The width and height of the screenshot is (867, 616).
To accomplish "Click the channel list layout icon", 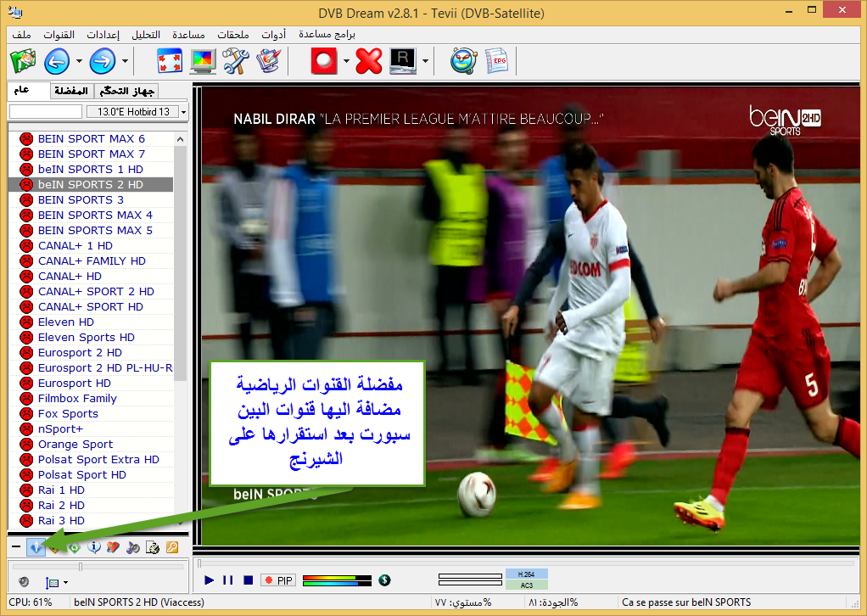I will pyautogui.click(x=52, y=582).
